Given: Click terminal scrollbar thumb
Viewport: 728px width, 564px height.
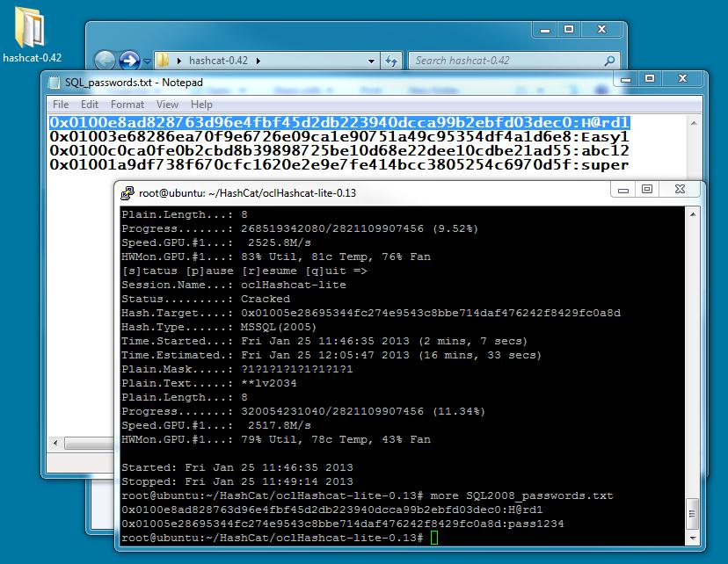Looking at the screenshot, I should pyautogui.click(x=692, y=514).
